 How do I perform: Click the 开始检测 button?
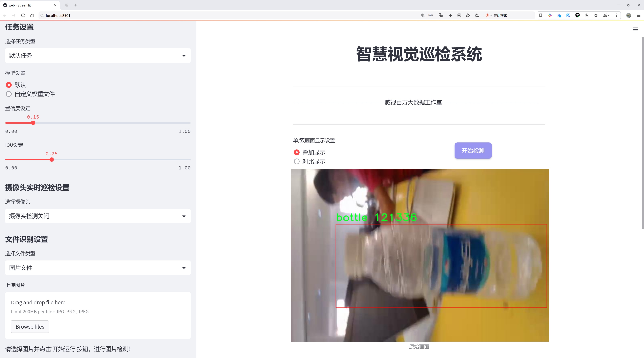[x=473, y=150]
